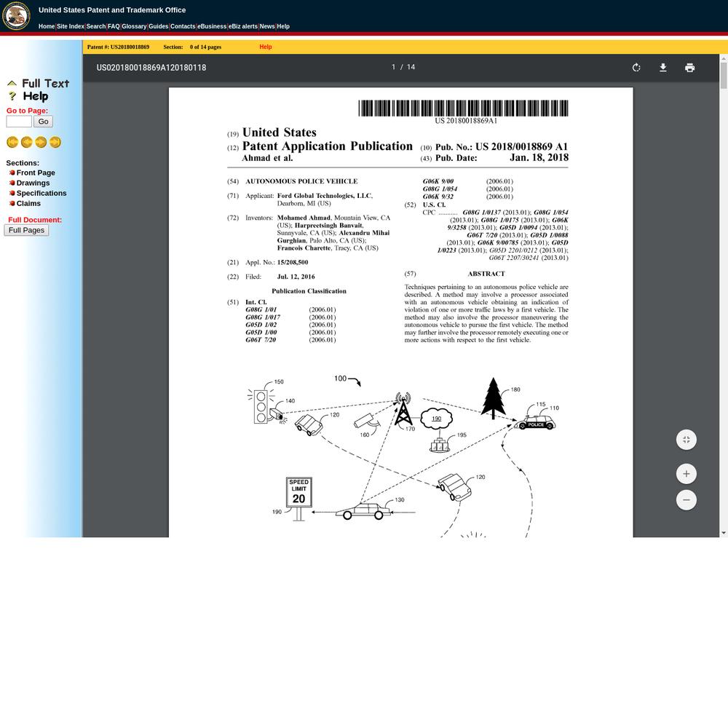Open eBusiness in top navigation
This screenshot has width=728, height=728.
pyautogui.click(x=212, y=26)
